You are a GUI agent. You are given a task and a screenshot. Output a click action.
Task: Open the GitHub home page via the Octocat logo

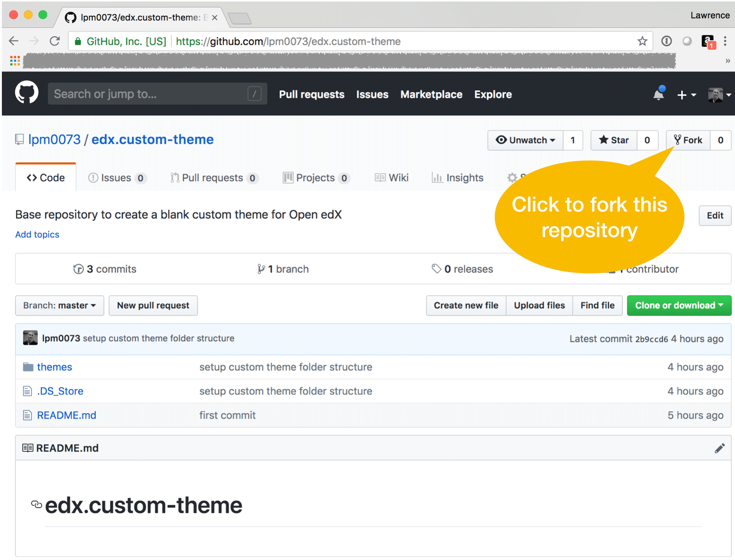pos(26,93)
